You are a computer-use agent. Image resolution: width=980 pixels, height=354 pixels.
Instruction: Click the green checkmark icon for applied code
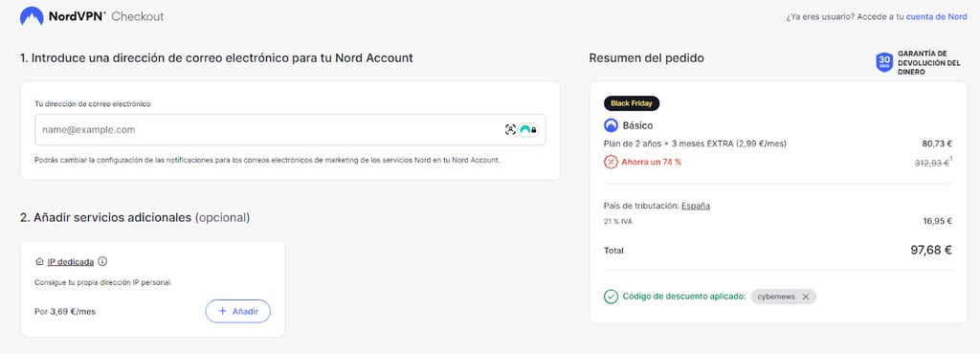pos(611,297)
